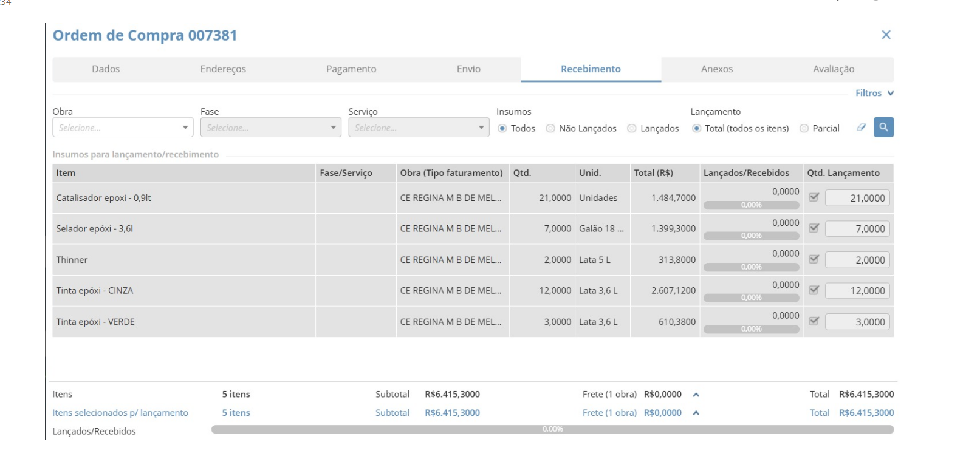This screenshot has width=980, height=456.
Task: Click the Thinner row checkbox icon
Action: [814, 259]
